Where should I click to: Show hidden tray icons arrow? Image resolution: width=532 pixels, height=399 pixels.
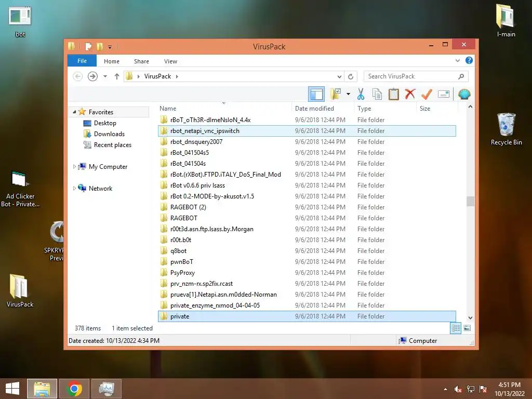[445, 389]
